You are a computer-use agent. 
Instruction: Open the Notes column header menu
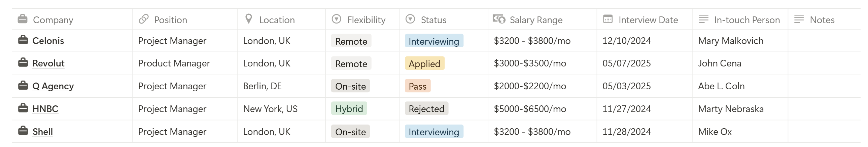(824, 19)
